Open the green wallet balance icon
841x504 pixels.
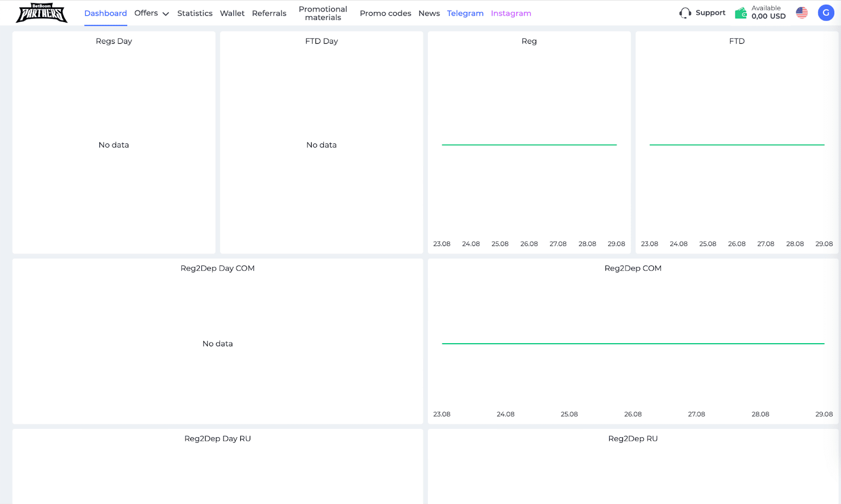pyautogui.click(x=741, y=13)
